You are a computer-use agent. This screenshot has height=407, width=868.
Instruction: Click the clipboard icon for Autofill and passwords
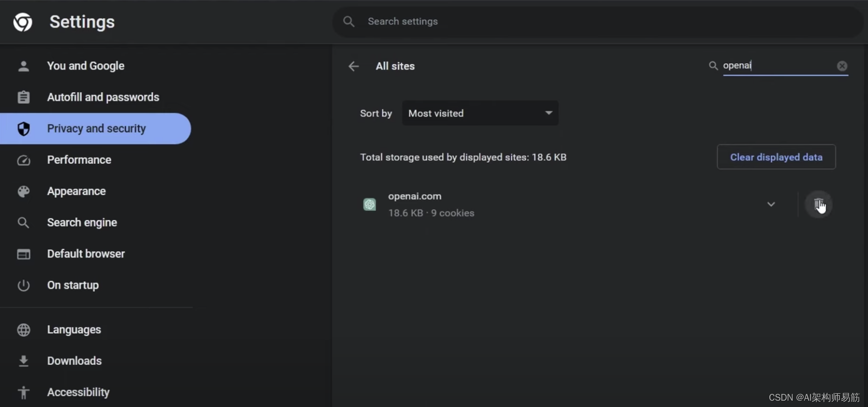tap(23, 97)
